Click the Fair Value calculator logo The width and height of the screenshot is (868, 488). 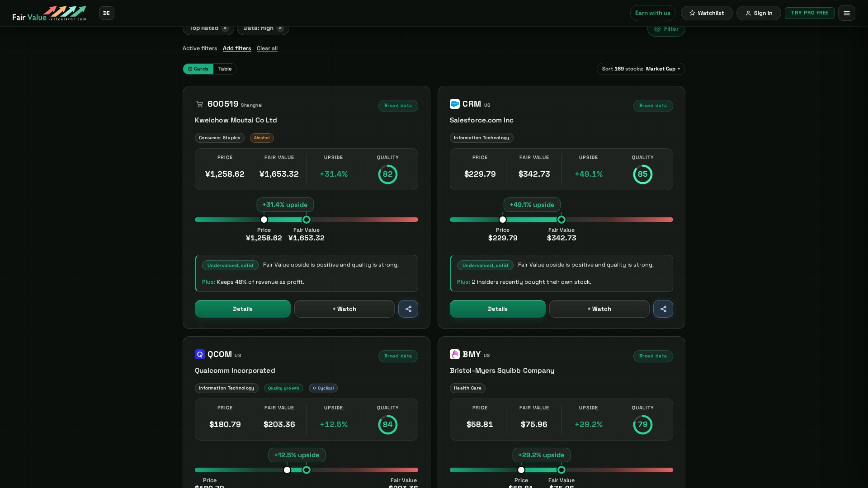tap(49, 13)
